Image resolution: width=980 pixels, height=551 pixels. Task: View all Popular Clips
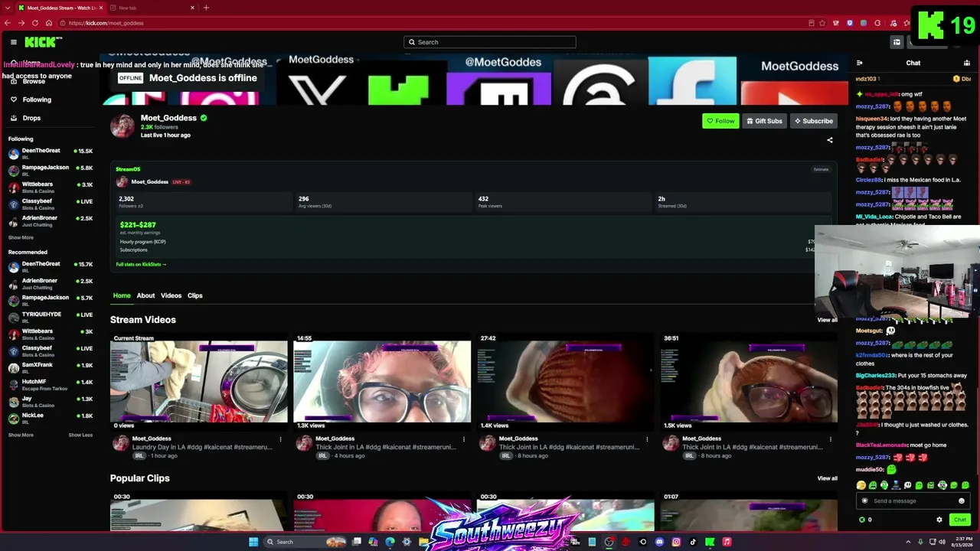point(827,478)
